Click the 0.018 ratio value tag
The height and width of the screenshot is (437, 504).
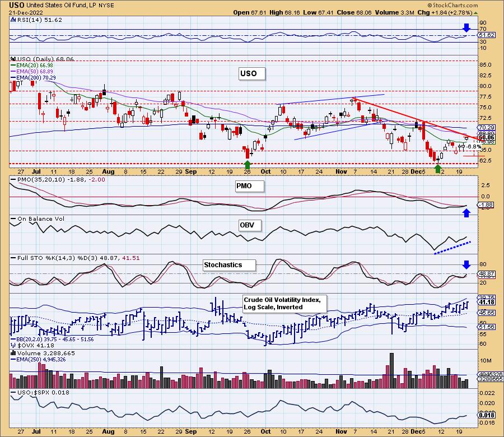(487, 415)
